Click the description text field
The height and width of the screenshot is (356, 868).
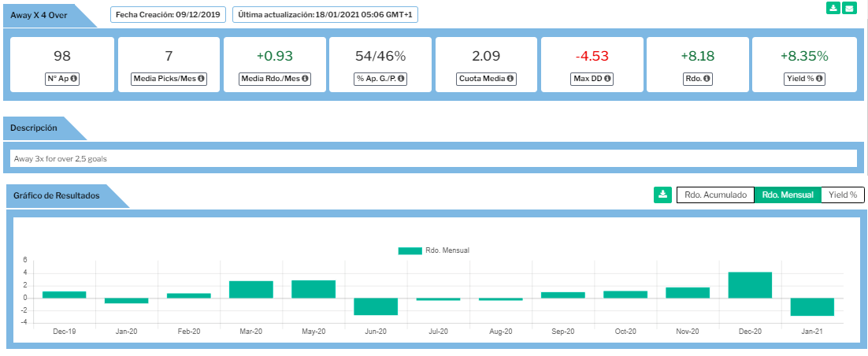coord(434,158)
